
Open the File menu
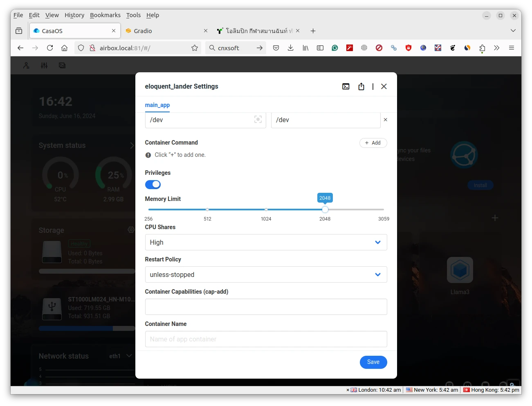[18, 15]
